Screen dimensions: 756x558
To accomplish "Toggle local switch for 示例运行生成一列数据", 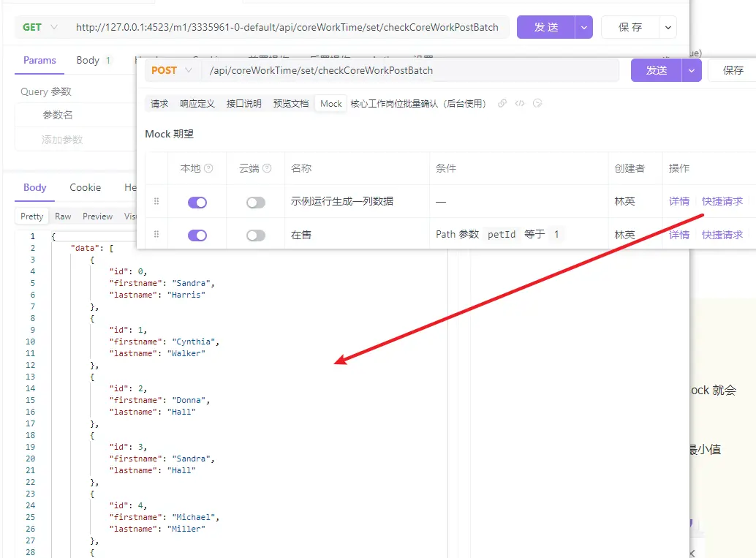I will coord(197,202).
